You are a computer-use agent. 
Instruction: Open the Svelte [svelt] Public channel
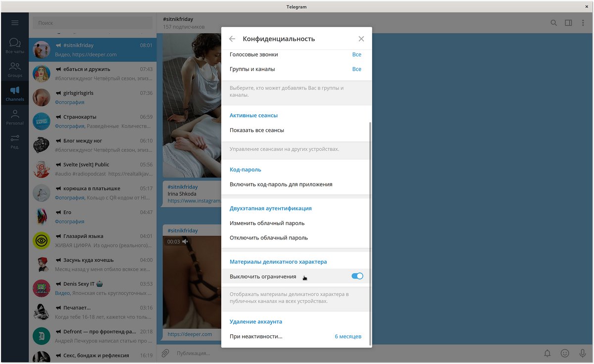pos(93,169)
